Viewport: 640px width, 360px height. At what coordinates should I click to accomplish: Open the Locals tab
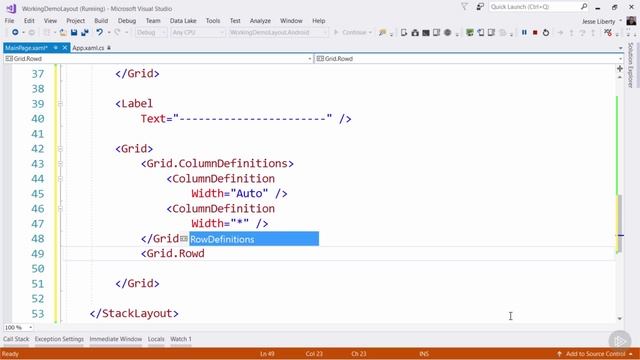click(x=156, y=339)
